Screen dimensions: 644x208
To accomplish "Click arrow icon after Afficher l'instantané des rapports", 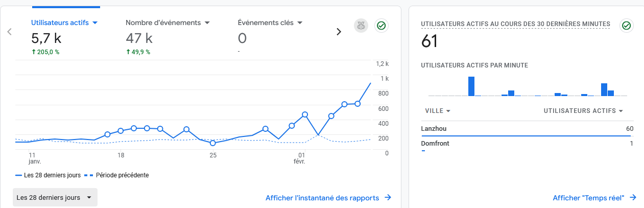I will point(388,198).
